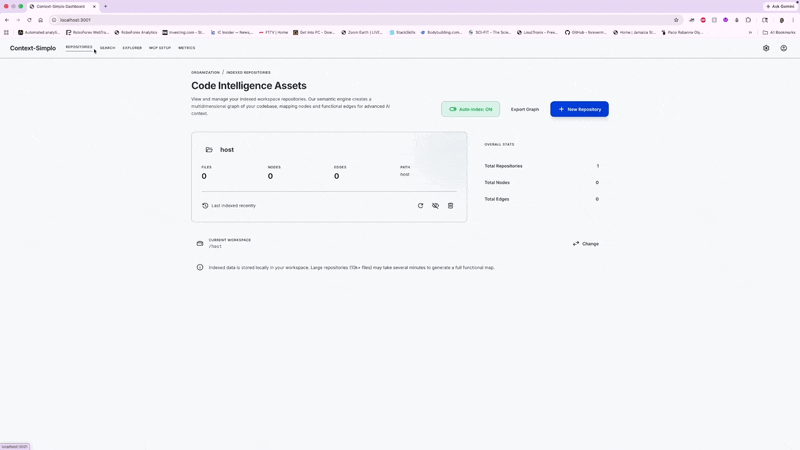Click the red adblock extension icon

703,20
